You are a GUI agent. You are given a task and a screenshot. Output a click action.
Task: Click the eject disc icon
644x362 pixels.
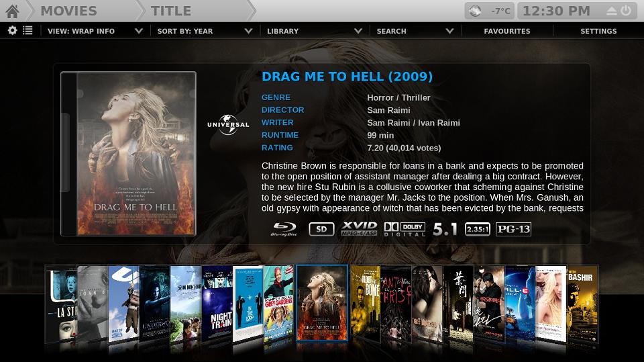612,11
